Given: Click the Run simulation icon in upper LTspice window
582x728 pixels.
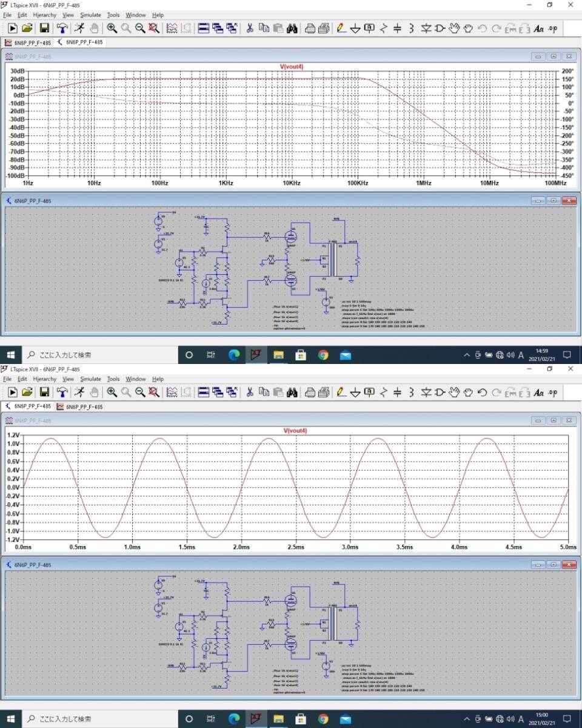Looking at the screenshot, I should tap(12, 28).
